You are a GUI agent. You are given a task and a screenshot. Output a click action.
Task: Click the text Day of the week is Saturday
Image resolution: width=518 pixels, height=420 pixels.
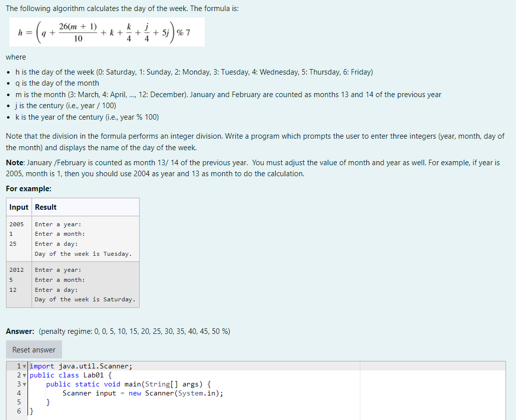pyautogui.click(x=84, y=299)
